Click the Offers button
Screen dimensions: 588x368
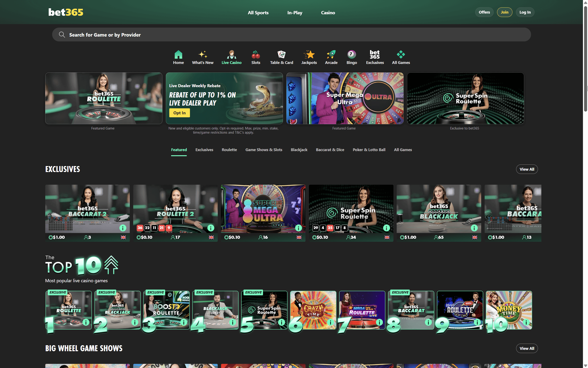pos(484,12)
